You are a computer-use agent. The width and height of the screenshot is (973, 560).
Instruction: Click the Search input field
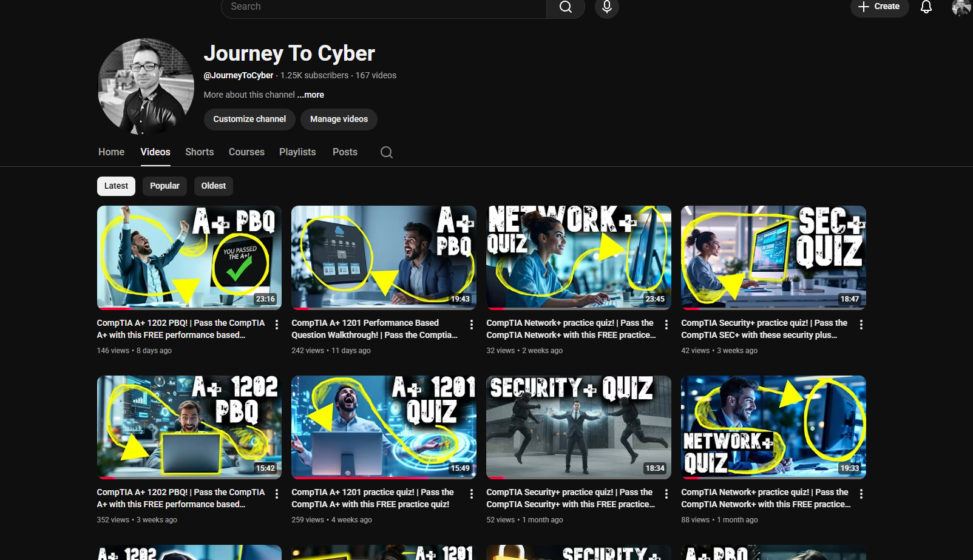[384, 7]
